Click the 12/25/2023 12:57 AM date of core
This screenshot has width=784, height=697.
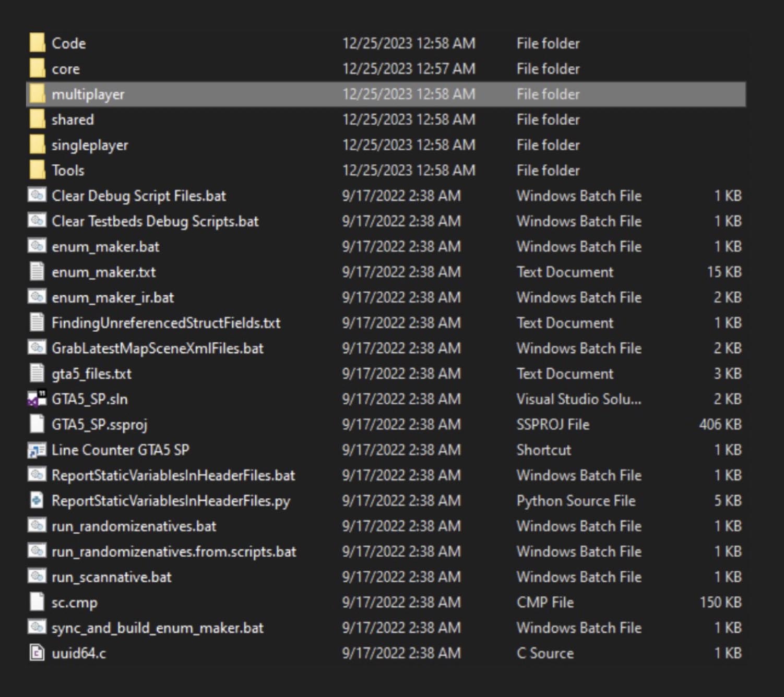409,69
